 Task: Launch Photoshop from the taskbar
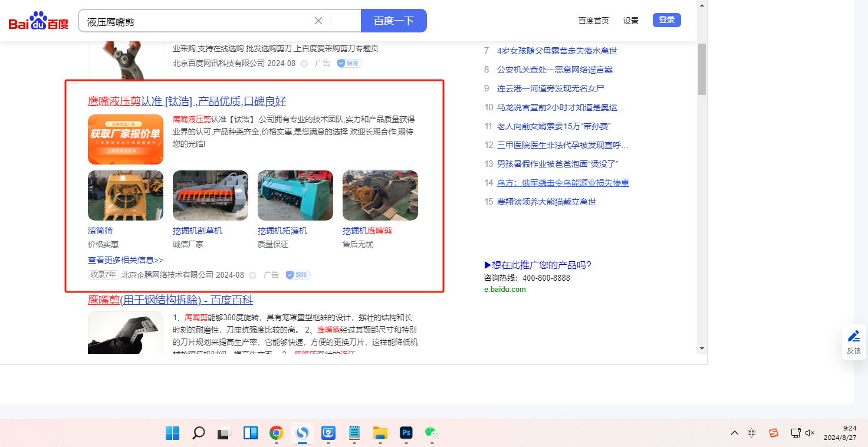point(406,433)
